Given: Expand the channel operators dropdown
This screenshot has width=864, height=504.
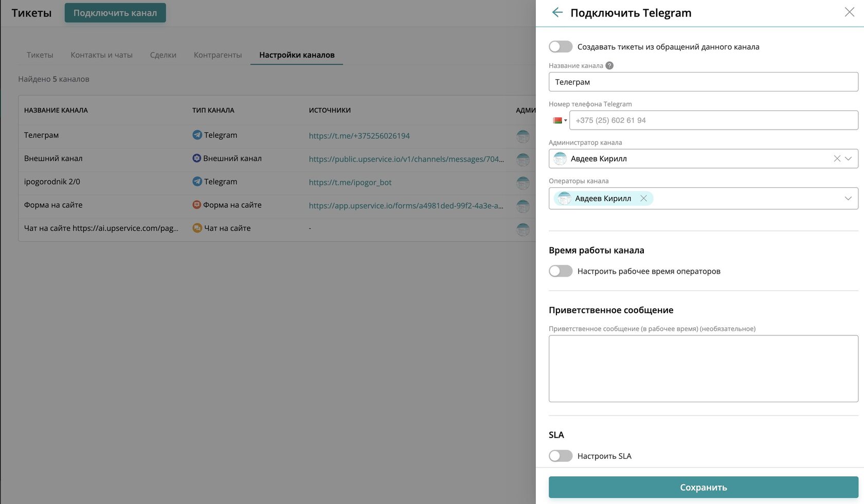Looking at the screenshot, I should [848, 199].
